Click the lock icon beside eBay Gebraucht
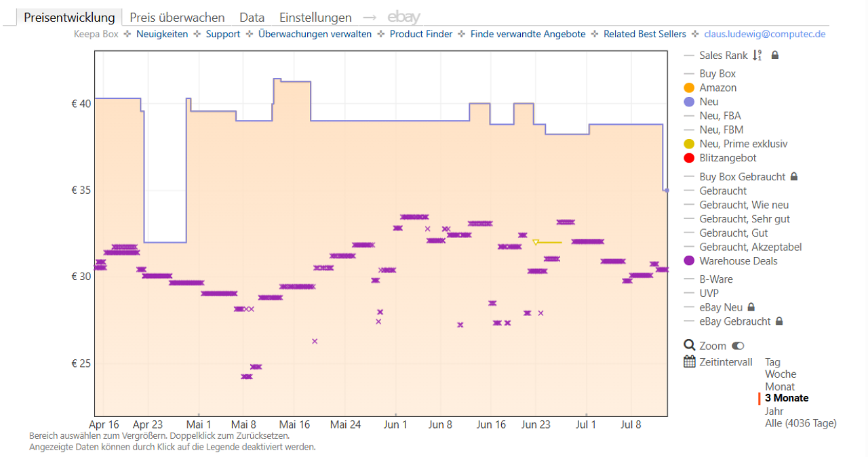Image resolution: width=868 pixels, height=457 pixels. click(779, 321)
